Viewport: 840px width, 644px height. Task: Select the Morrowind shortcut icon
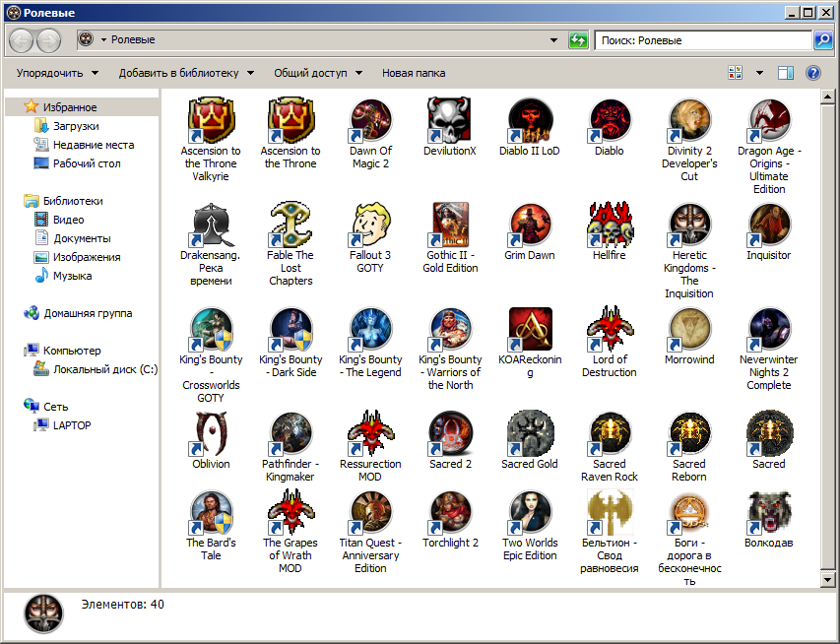point(689,329)
